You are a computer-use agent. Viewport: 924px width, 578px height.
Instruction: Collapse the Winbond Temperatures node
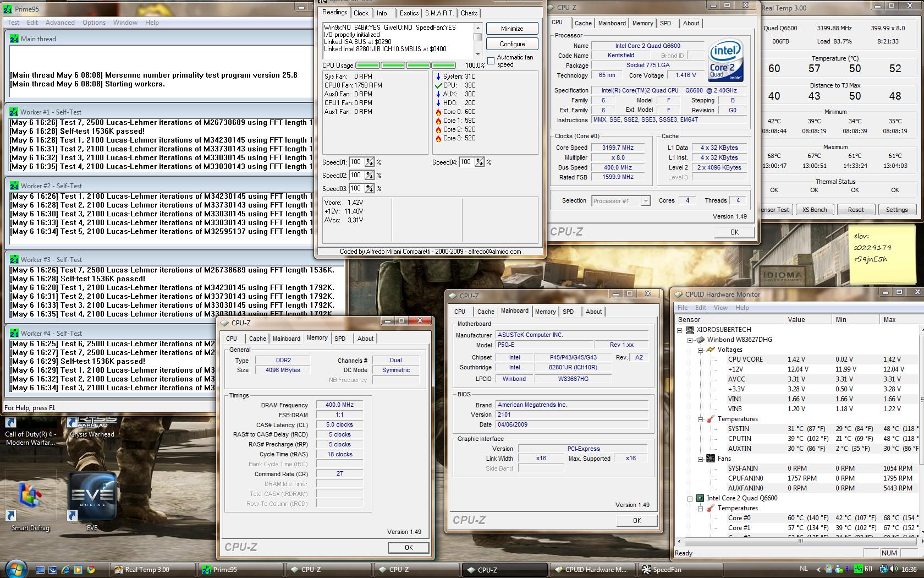pyautogui.click(x=700, y=419)
